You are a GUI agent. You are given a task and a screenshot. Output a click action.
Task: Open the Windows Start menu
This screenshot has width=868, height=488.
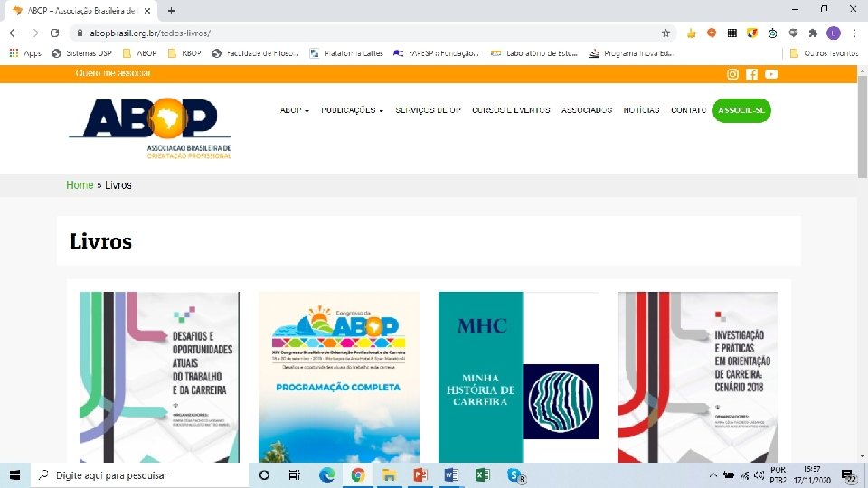pyautogui.click(x=15, y=475)
